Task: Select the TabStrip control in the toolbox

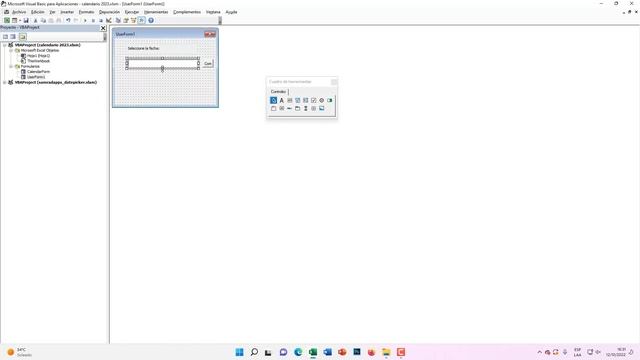Action: [289, 108]
